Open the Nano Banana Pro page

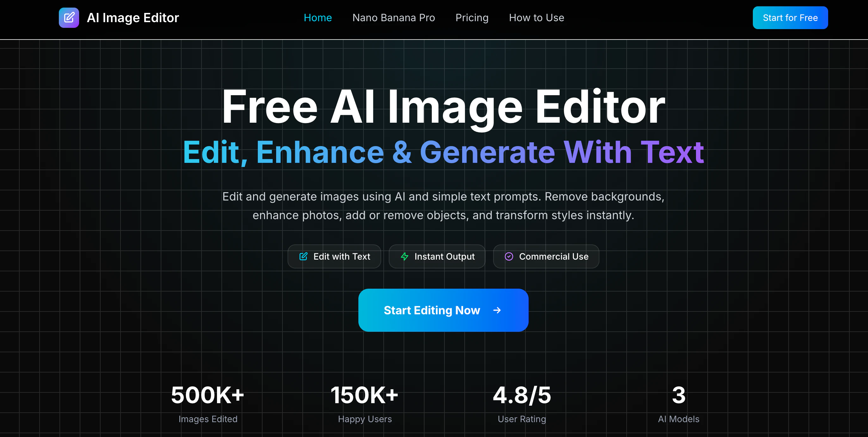(394, 17)
